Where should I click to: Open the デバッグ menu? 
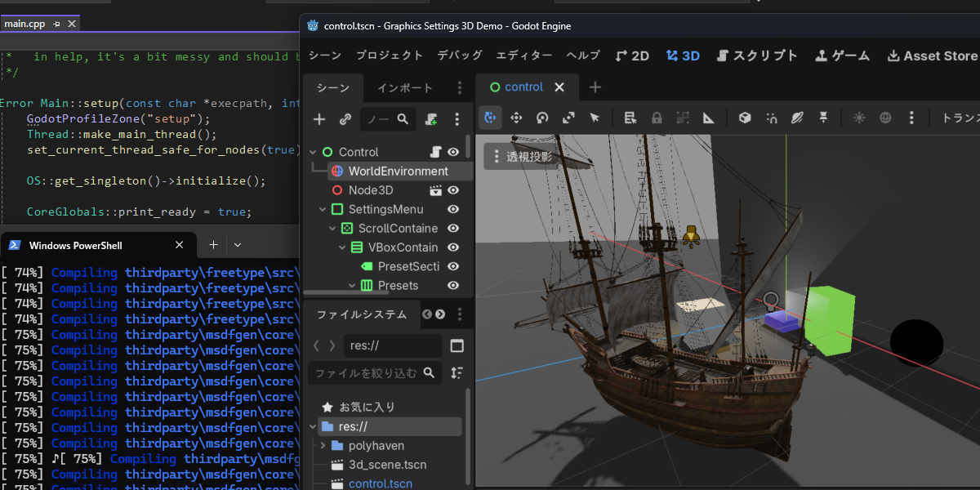(x=460, y=56)
